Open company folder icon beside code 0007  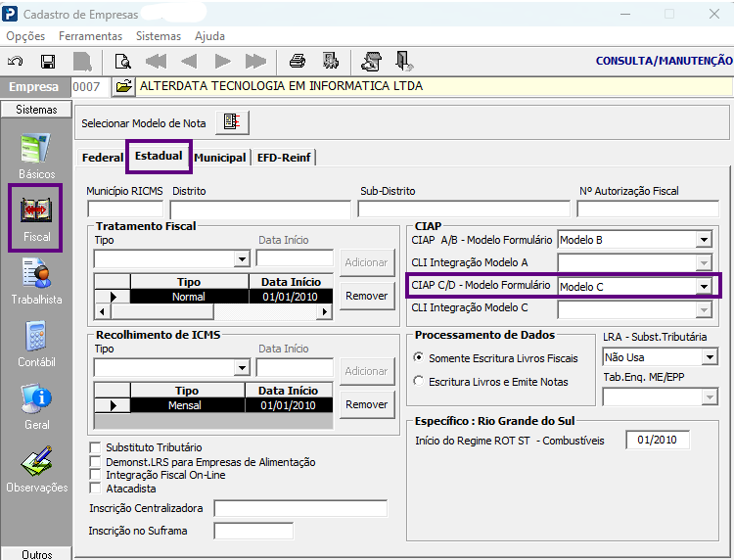pyautogui.click(x=123, y=86)
